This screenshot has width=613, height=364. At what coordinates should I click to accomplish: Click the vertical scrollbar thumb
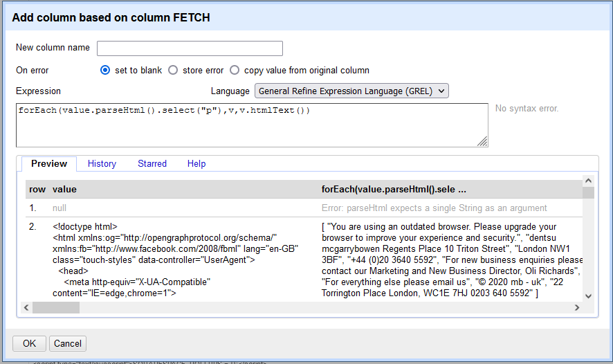[x=588, y=192]
